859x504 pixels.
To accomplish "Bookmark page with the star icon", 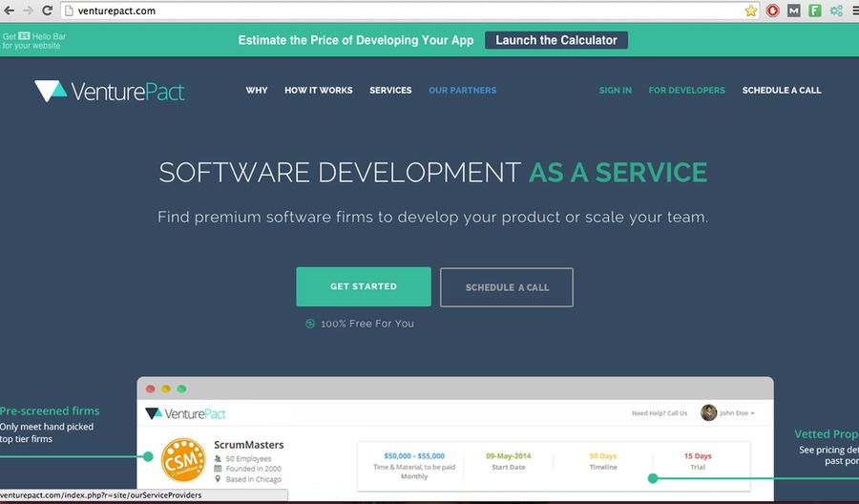I will point(750,10).
